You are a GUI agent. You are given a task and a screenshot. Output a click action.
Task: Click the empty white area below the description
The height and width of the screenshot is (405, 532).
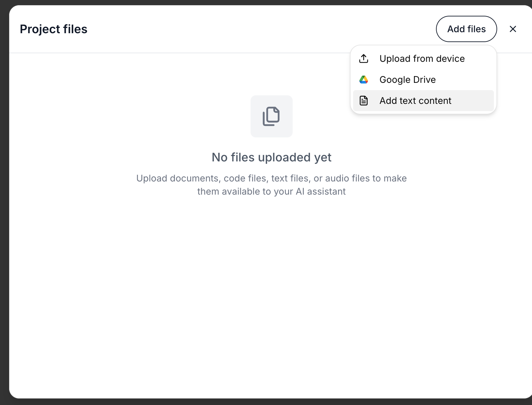(x=271, y=279)
